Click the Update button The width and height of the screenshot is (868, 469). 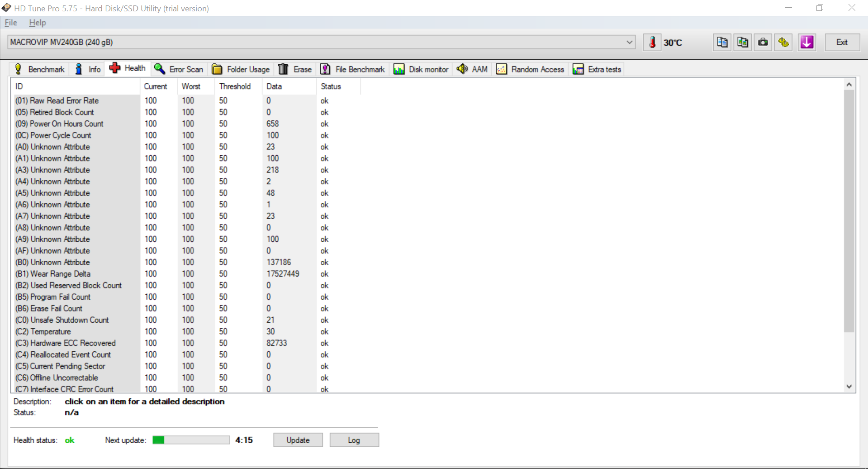click(298, 440)
